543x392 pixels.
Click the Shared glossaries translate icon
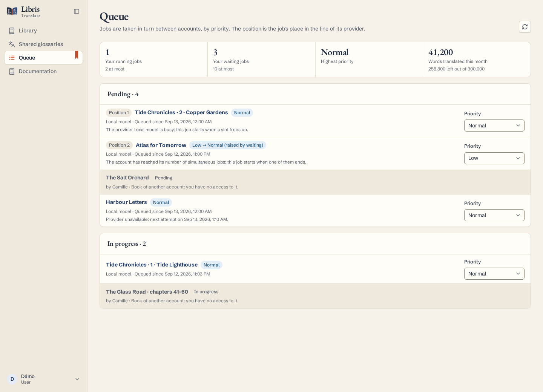(x=12, y=44)
